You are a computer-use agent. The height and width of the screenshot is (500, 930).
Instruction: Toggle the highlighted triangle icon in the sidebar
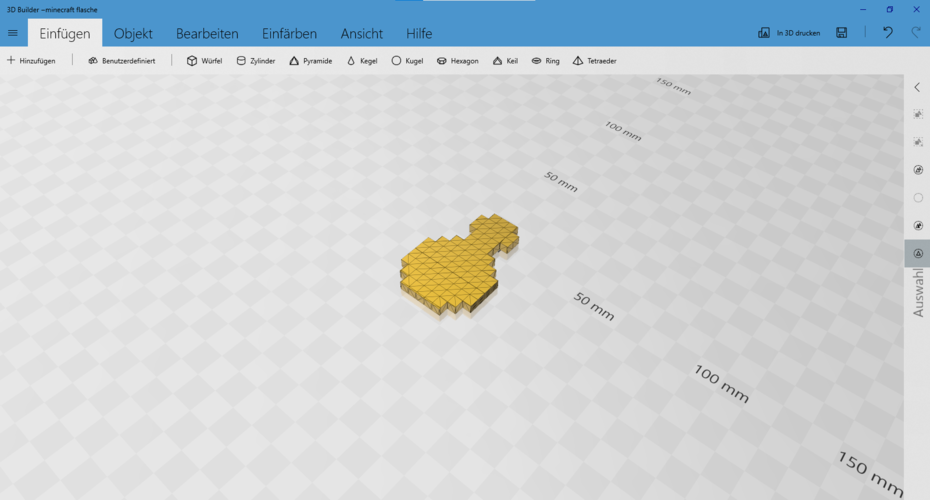(918, 253)
